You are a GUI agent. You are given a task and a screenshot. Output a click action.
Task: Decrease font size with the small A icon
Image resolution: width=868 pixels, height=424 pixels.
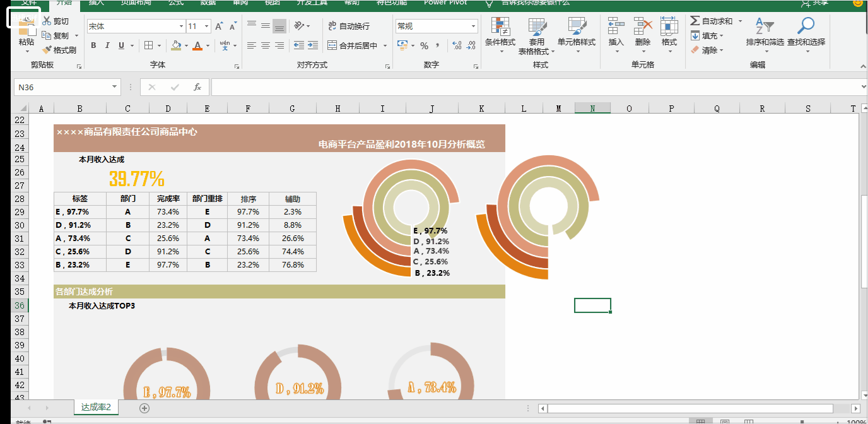(x=233, y=26)
